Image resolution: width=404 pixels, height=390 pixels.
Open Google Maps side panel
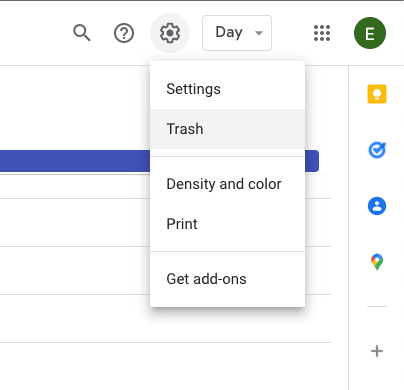click(377, 262)
